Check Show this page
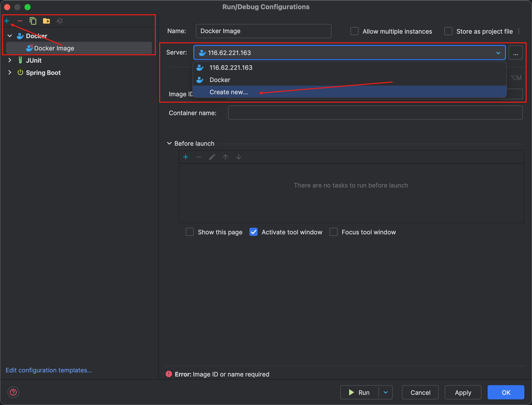Viewport: 532px width, 405px height. pyautogui.click(x=190, y=232)
